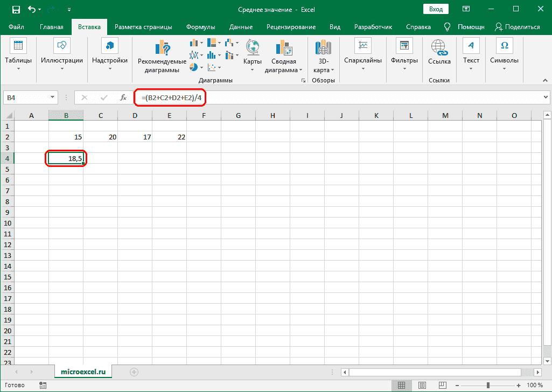Open the 3D-карта tool

click(323, 54)
